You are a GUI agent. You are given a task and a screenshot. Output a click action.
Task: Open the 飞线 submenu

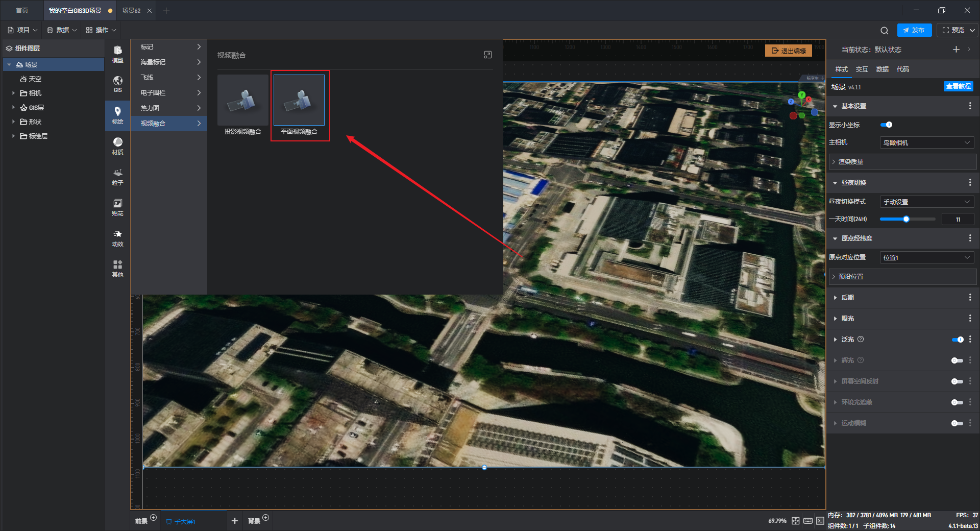coord(169,77)
